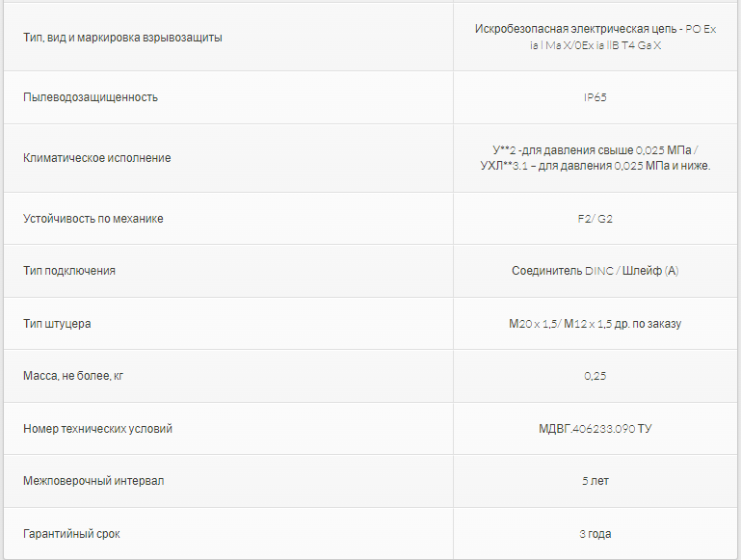Click the 'Тип подключения' row label
The height and width of the screenshot is (560, 741).
(68, 271)
